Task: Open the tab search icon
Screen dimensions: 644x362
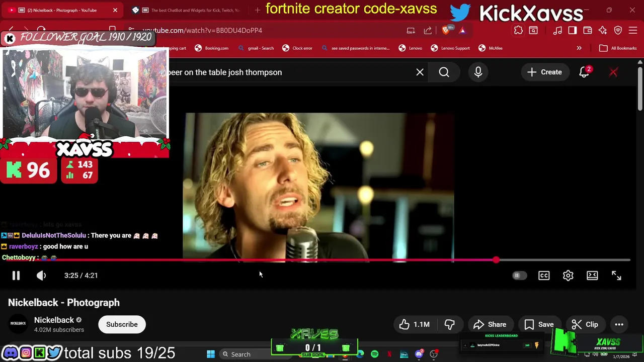Action: tap(533, 30)
